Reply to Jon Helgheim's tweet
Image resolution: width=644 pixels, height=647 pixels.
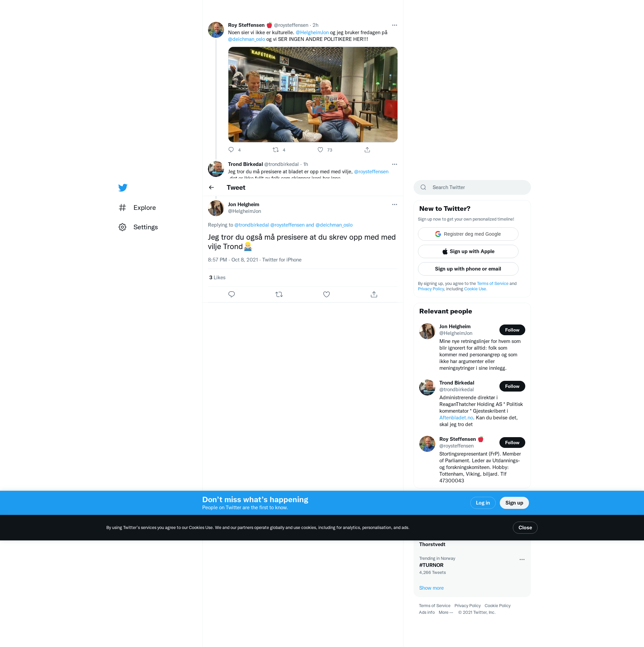click(231, 294)
